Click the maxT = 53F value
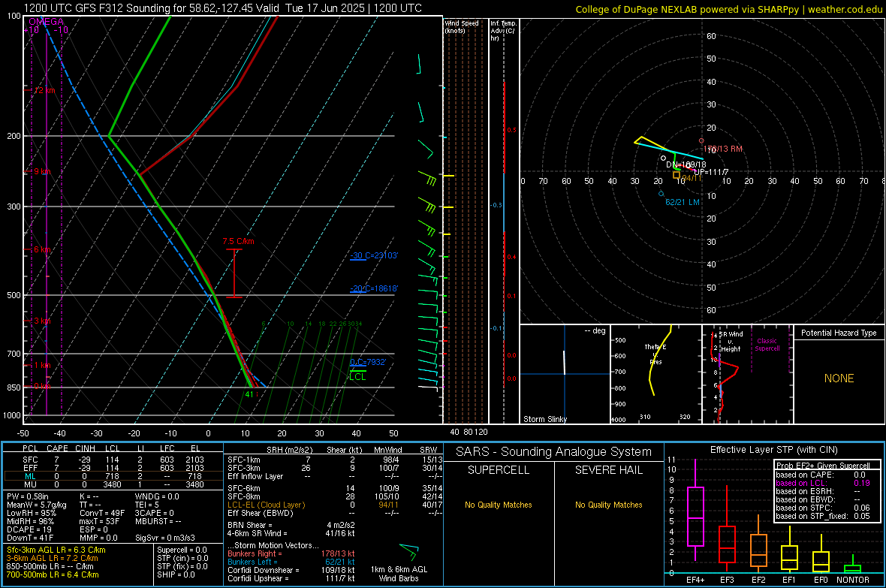 tap(100, 521)
